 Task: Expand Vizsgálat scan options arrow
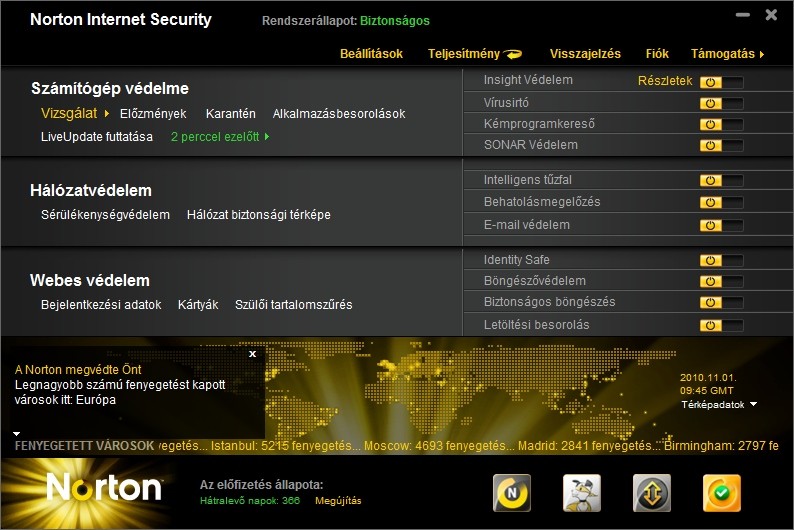106,113
